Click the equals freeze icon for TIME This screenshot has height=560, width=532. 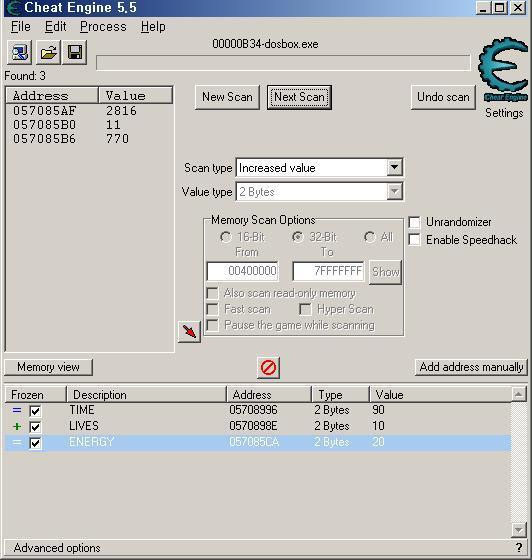[17, 410]
